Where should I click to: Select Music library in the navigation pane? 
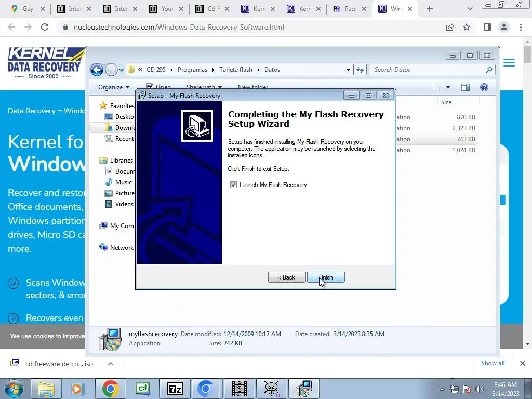point(118,182)
